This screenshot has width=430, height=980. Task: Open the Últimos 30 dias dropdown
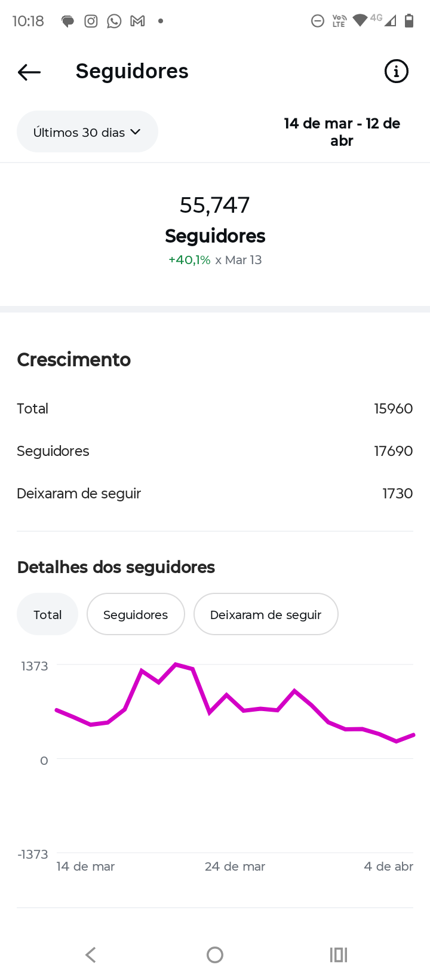[87, 132]
